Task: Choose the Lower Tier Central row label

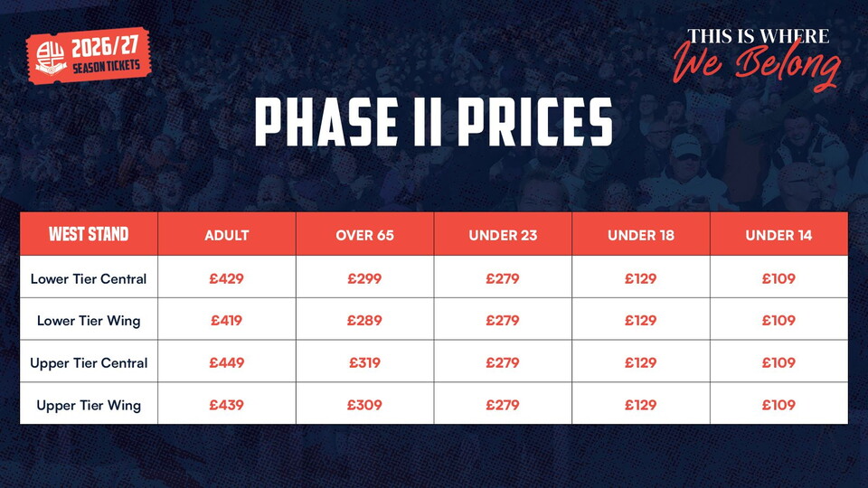Action: 89,278
